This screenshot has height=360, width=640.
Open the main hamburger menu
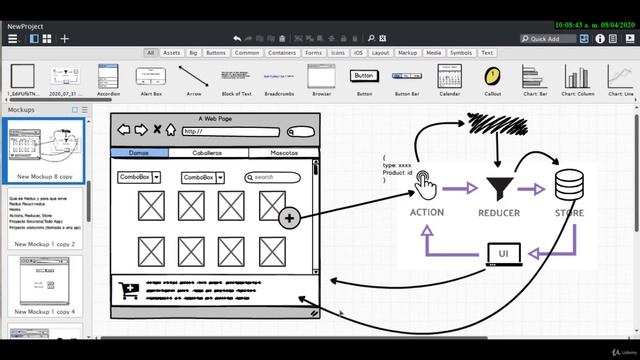point(13,39)
